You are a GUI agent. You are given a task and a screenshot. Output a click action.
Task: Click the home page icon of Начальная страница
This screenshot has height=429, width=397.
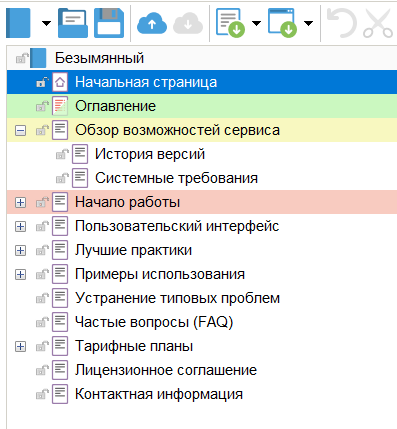click(x=60, y=82)
